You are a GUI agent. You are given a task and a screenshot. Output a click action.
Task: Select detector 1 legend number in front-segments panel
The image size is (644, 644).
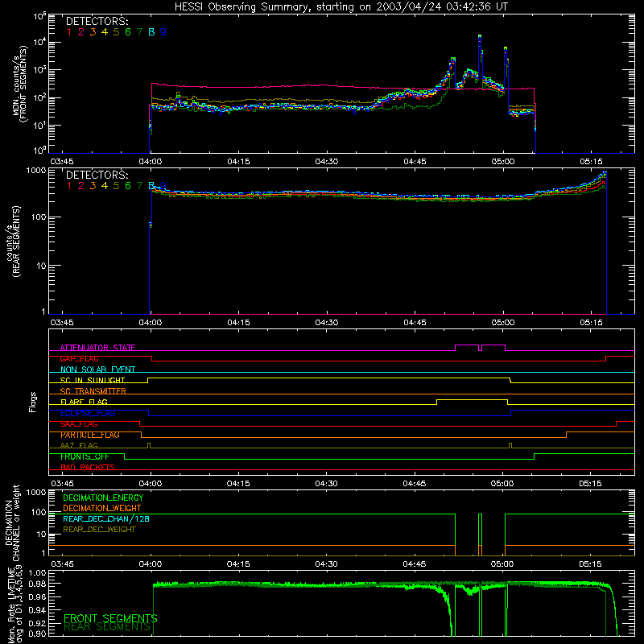[69, 32]
